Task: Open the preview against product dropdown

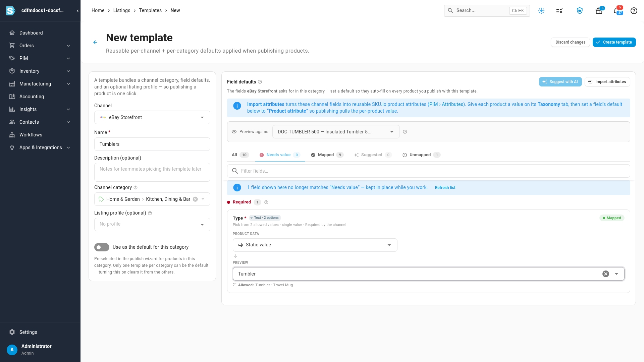Action: 336,132
